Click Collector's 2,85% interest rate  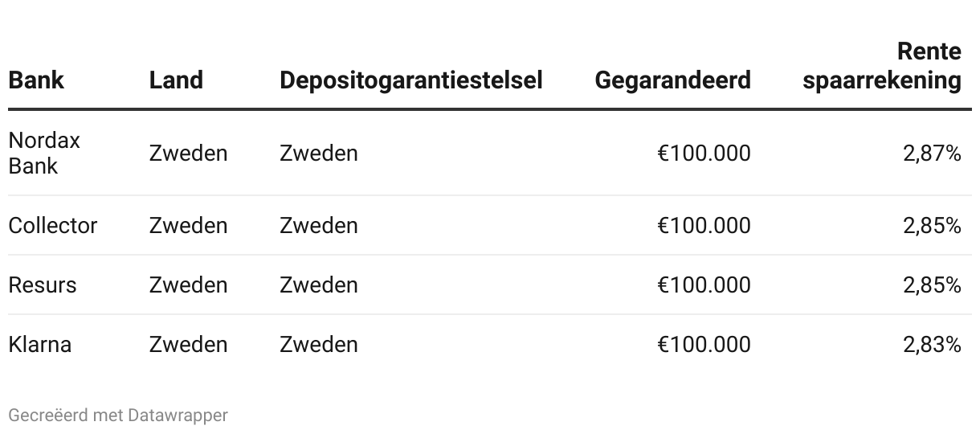pos(932,226)
